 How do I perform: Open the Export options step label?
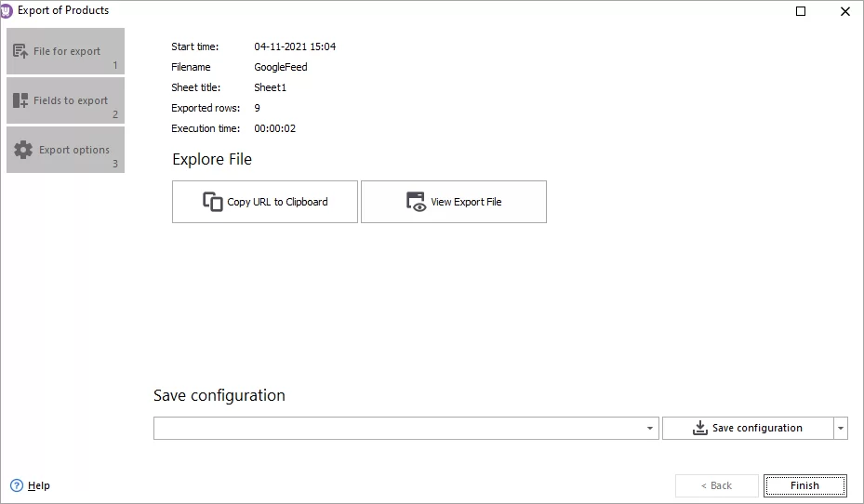pos(74,150)
